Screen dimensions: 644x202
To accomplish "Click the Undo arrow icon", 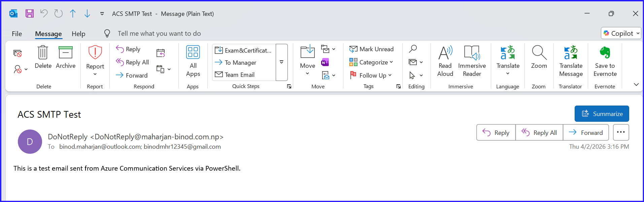I will click(x=44, y=13).
